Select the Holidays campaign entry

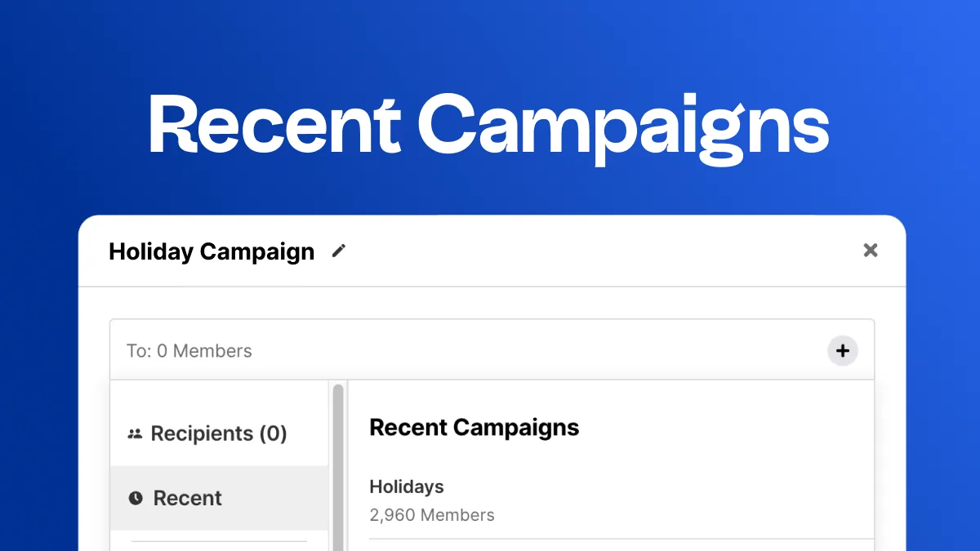[x=406, y=487]
